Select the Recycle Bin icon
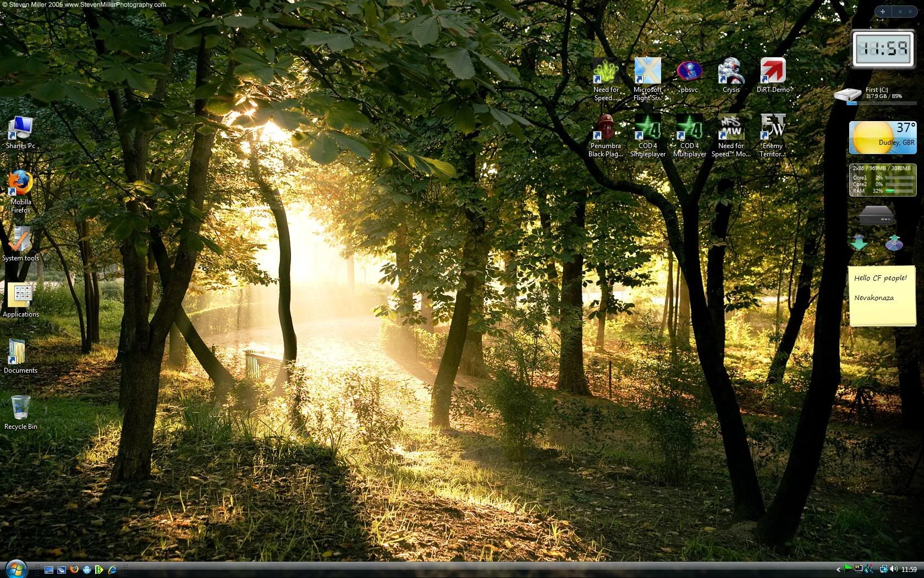Image resolution: width=924 pixels, height=578 pixels. pyautogui.click(x=20, y=413)
